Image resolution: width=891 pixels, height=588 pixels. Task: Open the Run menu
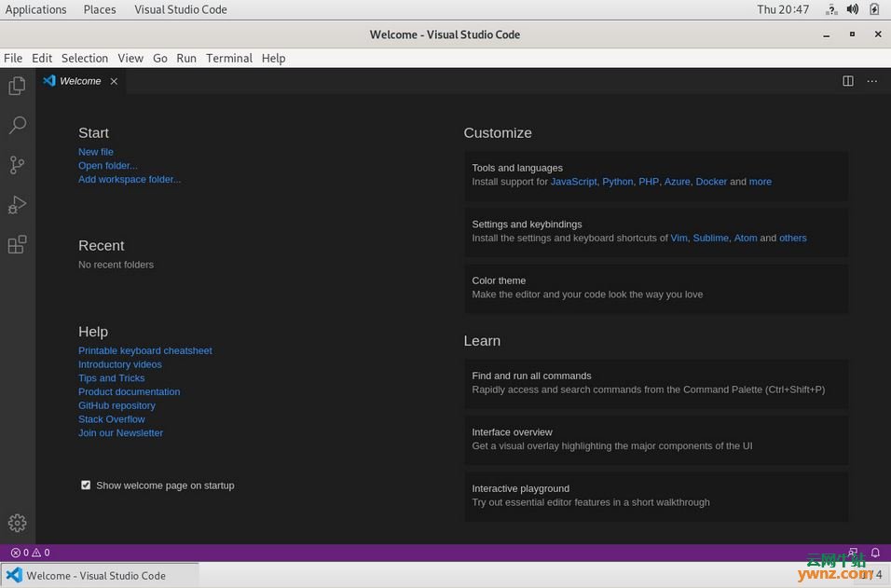[x=186, y=58]
